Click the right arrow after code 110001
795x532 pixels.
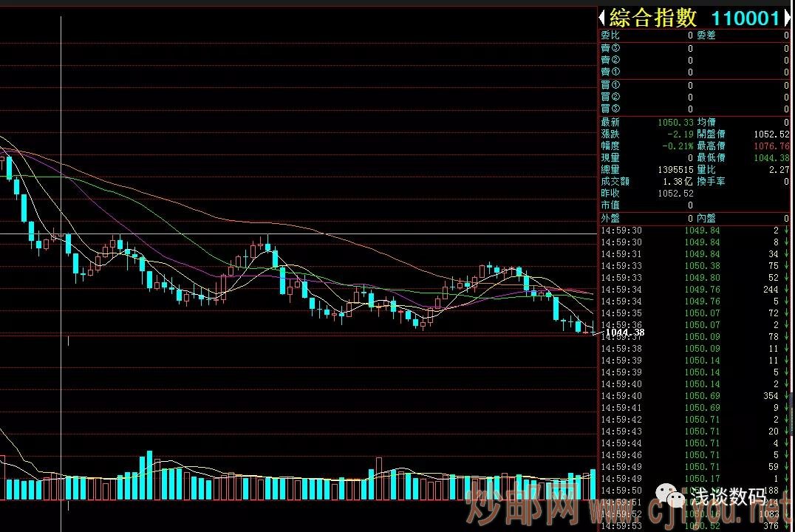(788, 18)
